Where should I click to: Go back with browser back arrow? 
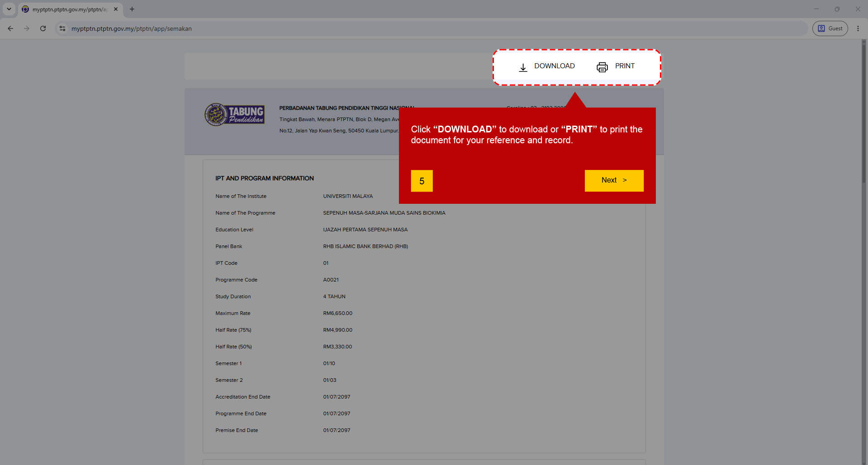coord(10,28)
